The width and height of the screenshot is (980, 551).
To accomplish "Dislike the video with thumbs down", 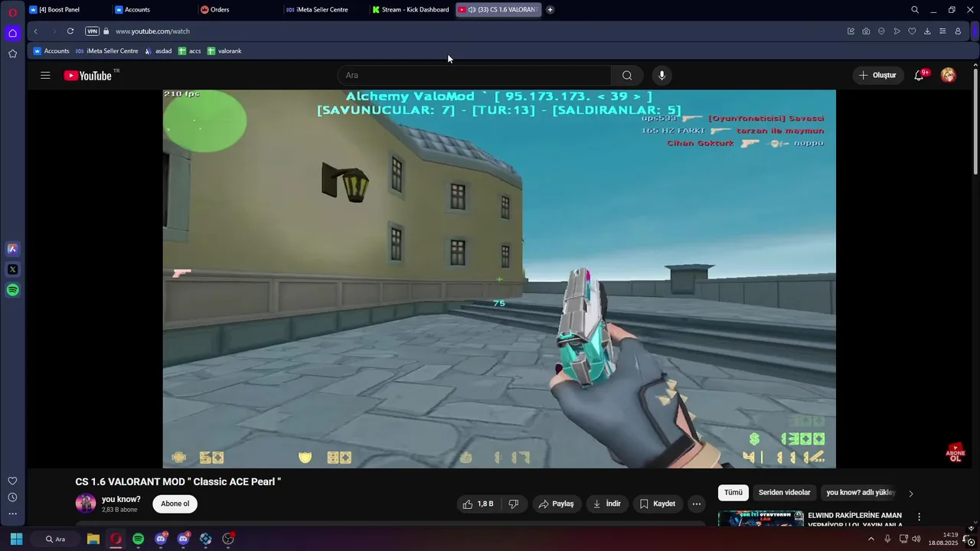I will click(514, 504).
